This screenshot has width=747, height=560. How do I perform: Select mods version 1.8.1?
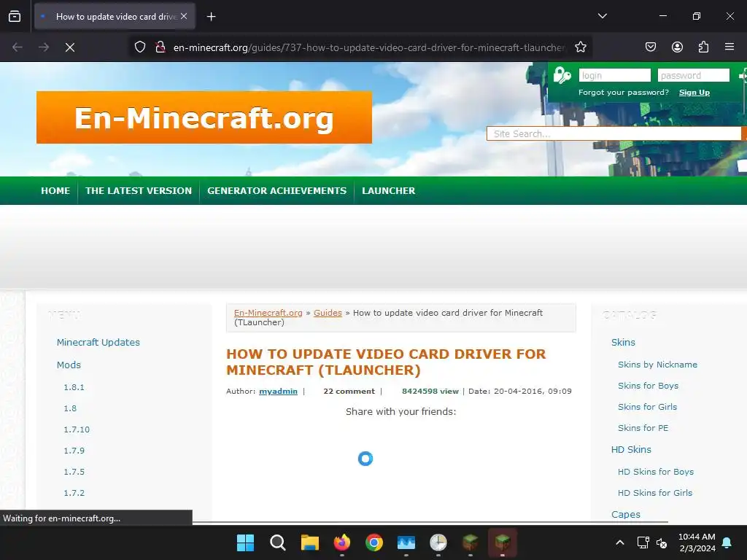[x=74, y=387]
